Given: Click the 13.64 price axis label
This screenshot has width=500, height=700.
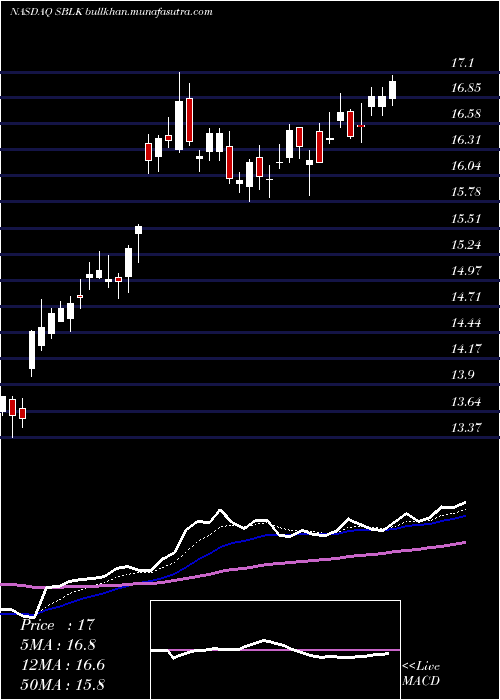Looking at the screenshot, I should coord(465,402).
